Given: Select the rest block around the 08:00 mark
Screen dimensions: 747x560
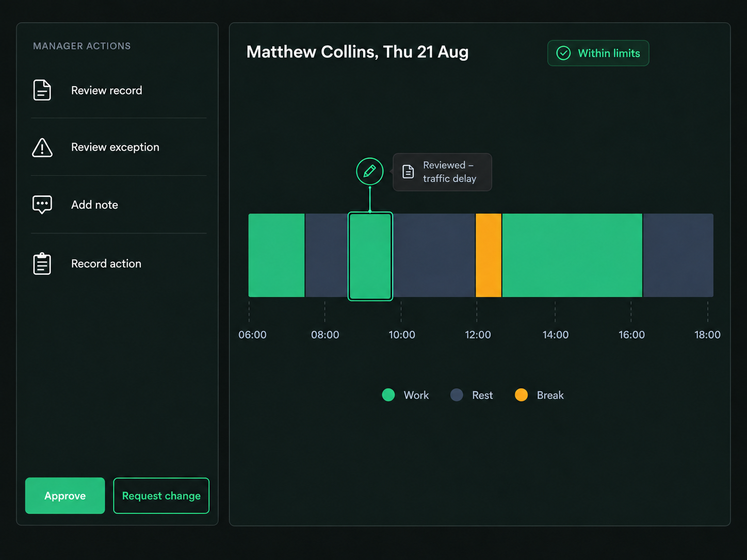Looking at the screenshot, I should click(x=327, y=255).
